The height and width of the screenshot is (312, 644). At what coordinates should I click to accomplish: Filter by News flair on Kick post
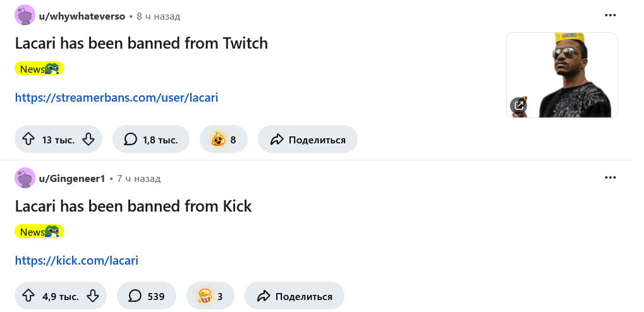coord(39,232)
